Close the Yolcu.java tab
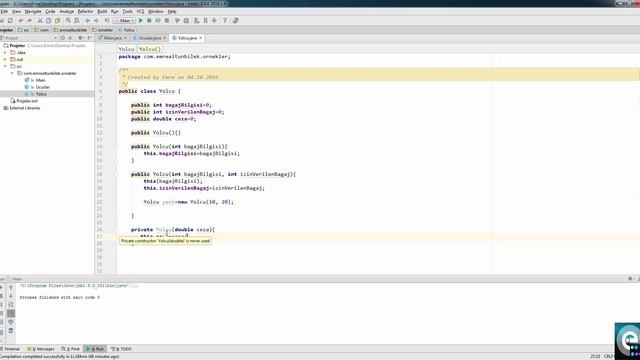This screenshot has width=640, height=360. (200, 38)
